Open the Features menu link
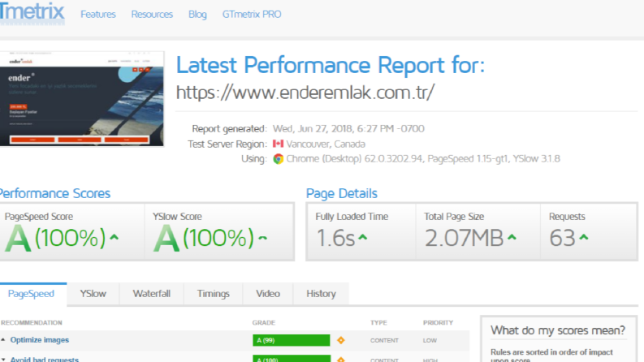 (x=98, y=15)
